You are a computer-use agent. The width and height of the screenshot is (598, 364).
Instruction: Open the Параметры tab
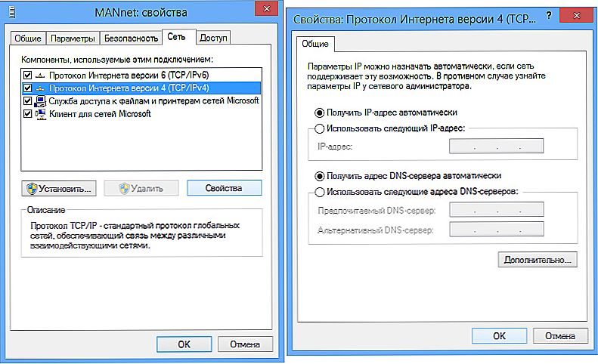73,38
